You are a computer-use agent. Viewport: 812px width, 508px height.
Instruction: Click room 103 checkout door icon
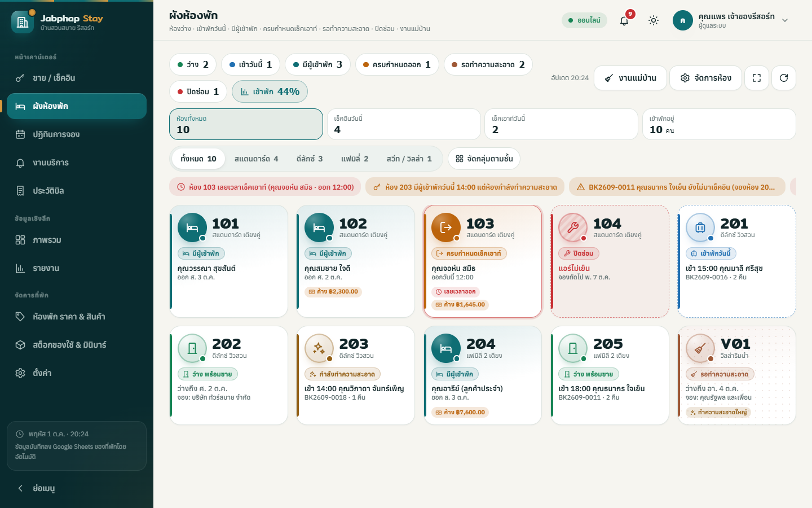click(446, 227)
